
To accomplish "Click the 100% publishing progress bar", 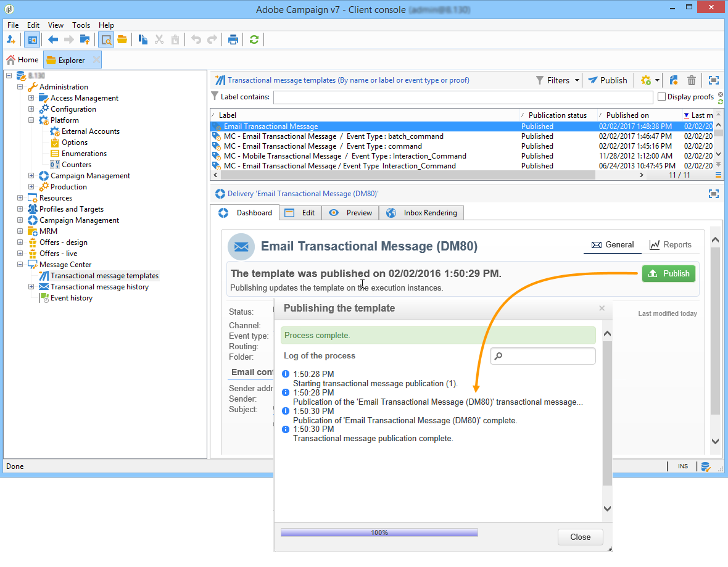I will (x=379, y=532).
